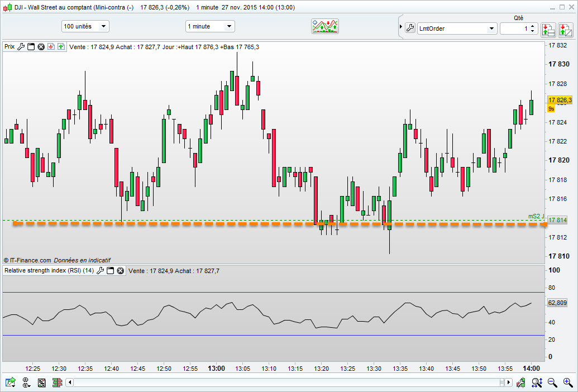This screenshot has height=392, width=578.
Task: Click the 17 810 price axis label
Action: [559, 256]
